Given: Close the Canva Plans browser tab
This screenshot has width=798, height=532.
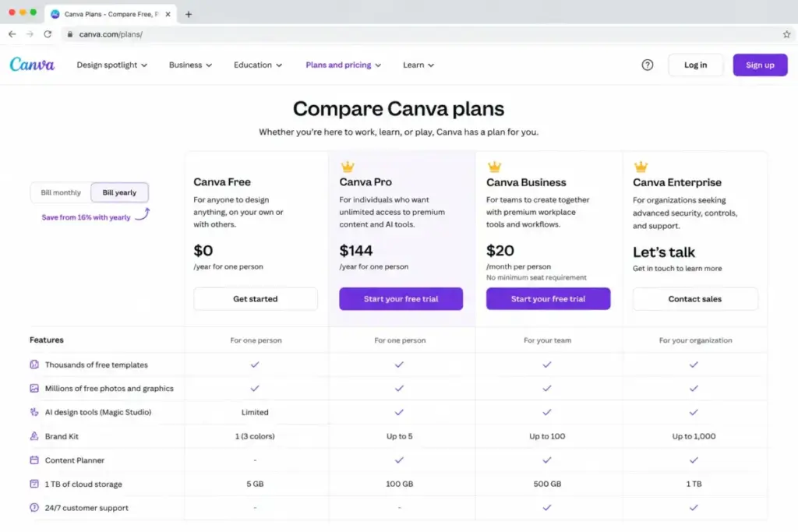Looking at the screenshot, I should [x=168, y=14].
